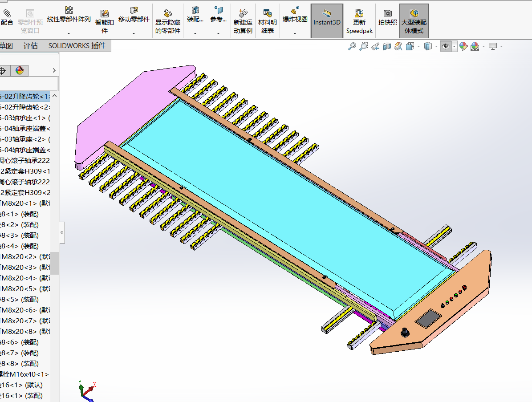Expand Move Component dropdown arrow

point(134,33)
